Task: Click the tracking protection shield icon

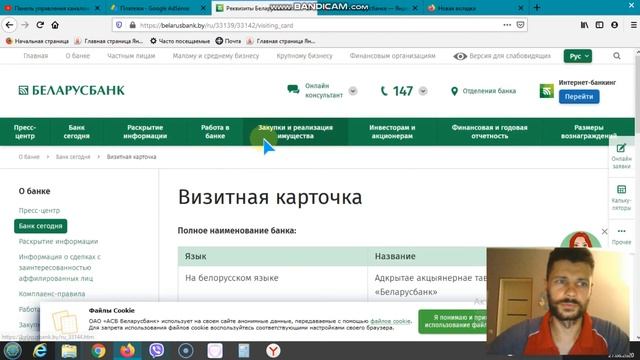Action: pyautogui.click(x=119, y=25)
